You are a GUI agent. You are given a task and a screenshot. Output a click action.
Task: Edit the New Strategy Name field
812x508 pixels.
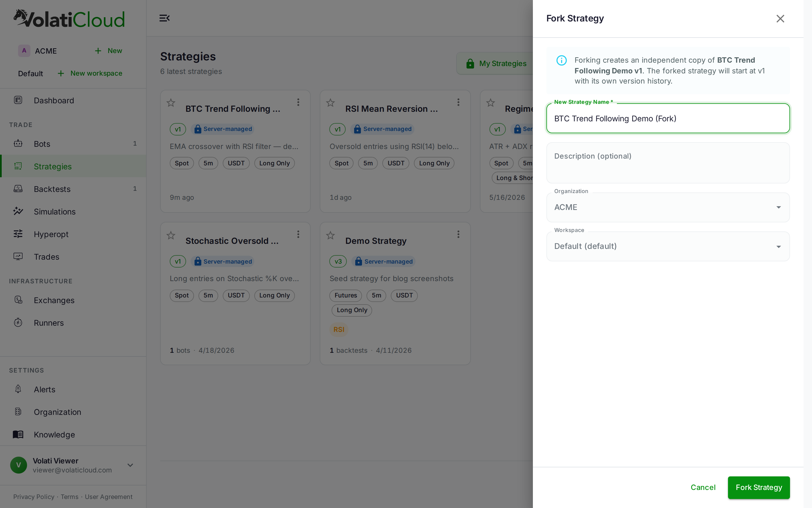coord(668,118)
